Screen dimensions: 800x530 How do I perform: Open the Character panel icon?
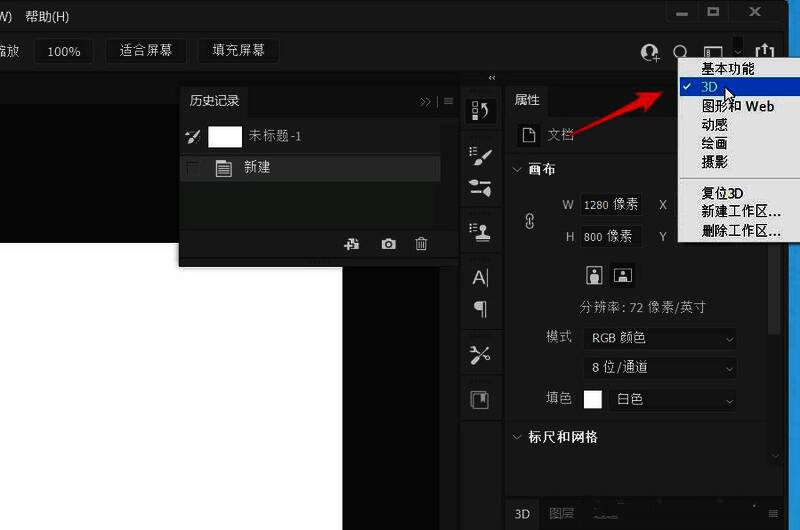pyautogui.click(x=480, y=277)
